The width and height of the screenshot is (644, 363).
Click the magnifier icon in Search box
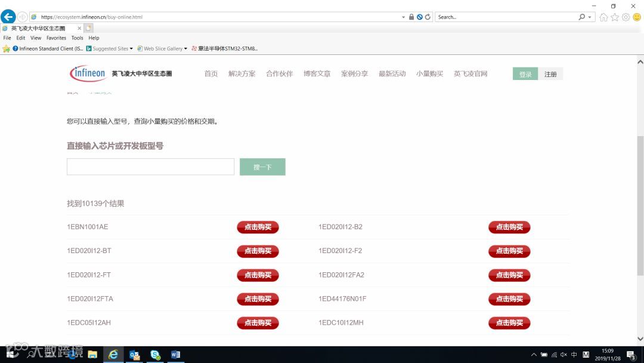pos(581,17)
